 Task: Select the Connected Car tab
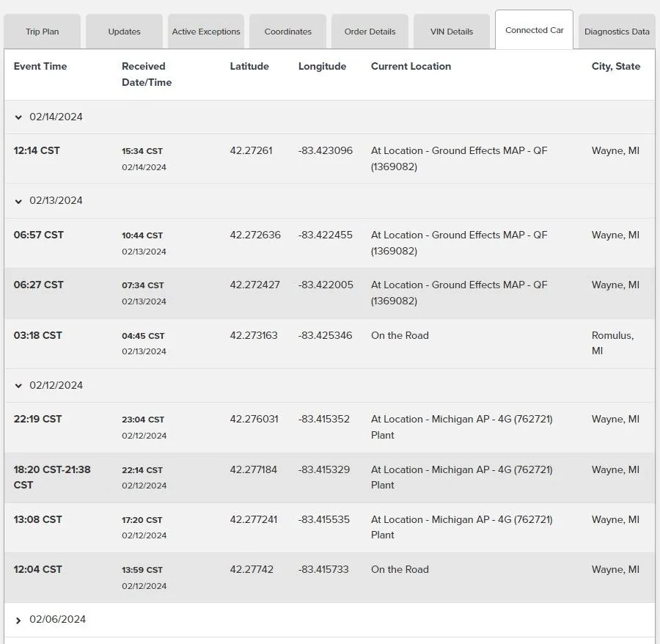534,30
